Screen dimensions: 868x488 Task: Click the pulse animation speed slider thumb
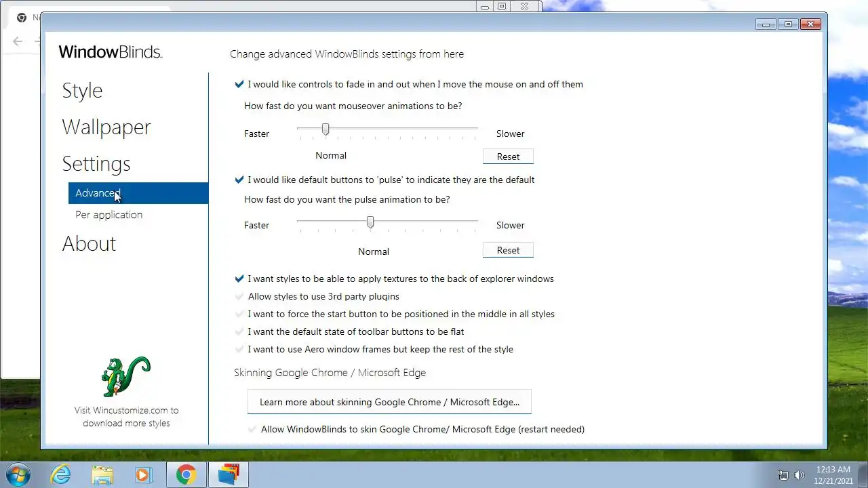(x=370, y=222)
